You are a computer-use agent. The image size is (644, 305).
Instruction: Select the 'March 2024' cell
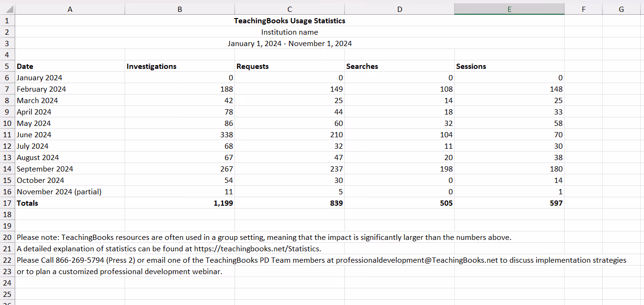click(x=70, y=101)
